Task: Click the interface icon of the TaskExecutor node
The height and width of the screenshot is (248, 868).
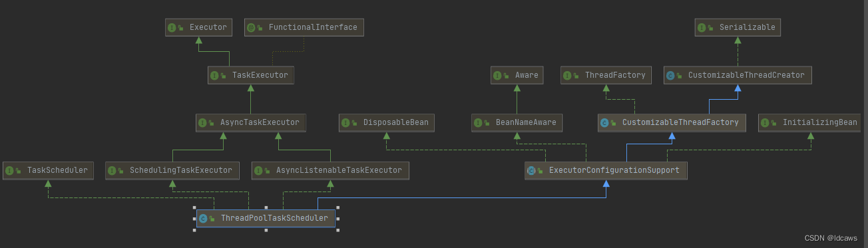Action: (x=215, y=76)
